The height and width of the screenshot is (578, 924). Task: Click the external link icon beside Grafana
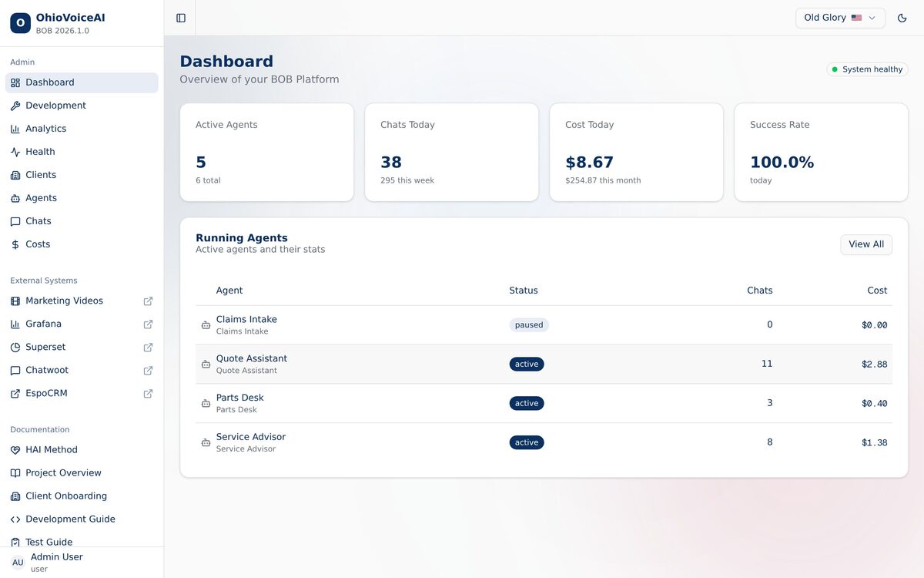tap(148, 324)
